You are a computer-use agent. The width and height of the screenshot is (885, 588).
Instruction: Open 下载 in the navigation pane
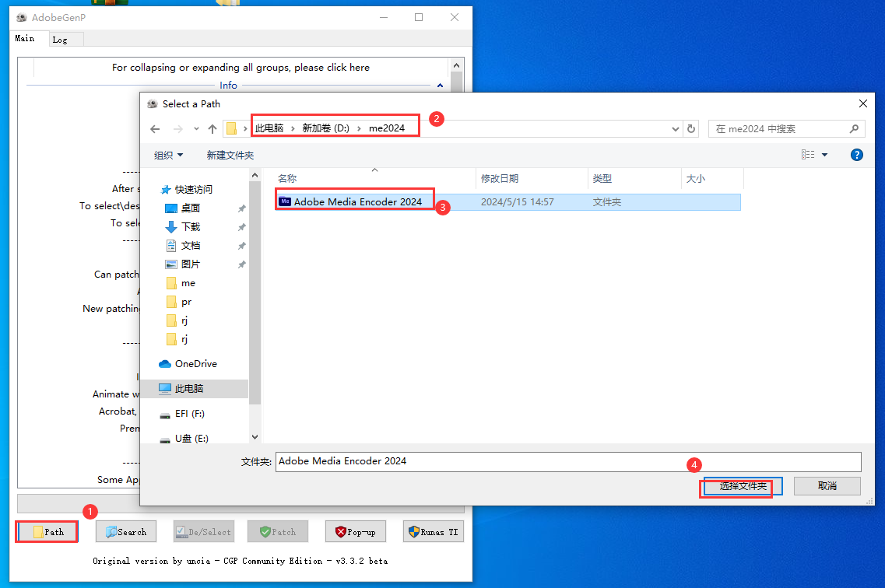click(x=191, y=226)
